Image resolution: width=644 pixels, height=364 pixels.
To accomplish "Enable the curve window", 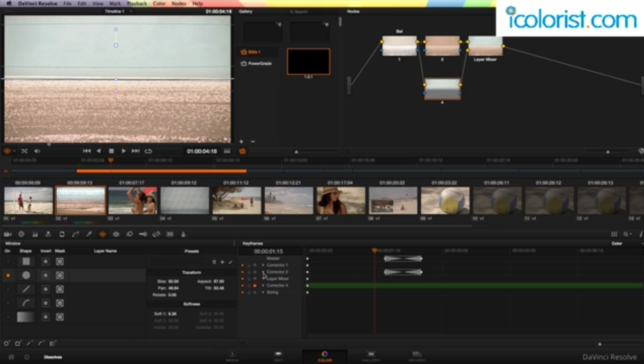I will (8, 303).
